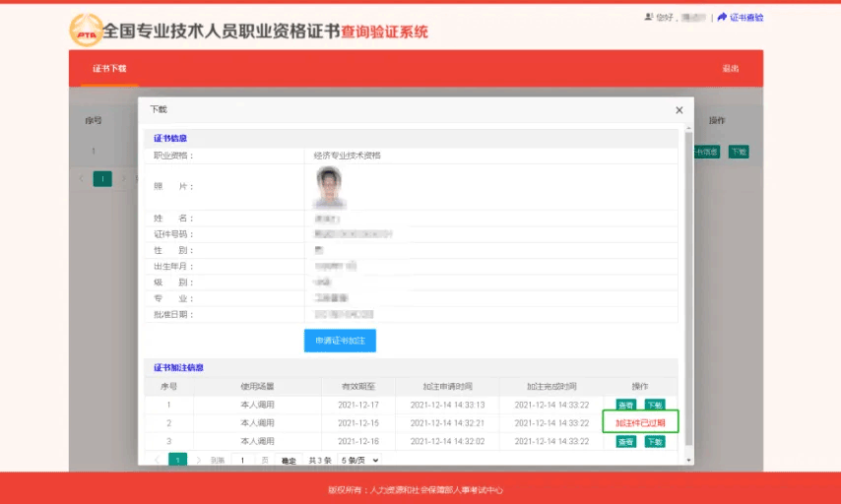Click 退出 to log out
Screen dimensions: 841x504
click(730, 69)
